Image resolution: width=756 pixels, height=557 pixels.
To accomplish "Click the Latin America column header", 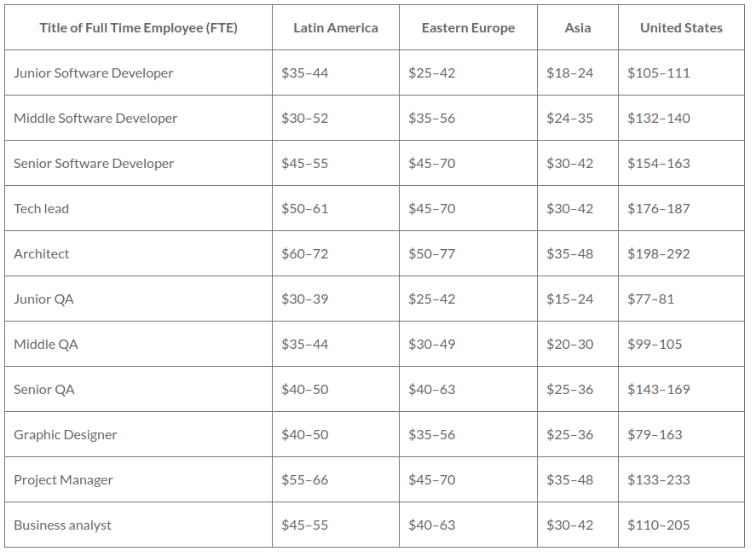I will click(336, 28).
